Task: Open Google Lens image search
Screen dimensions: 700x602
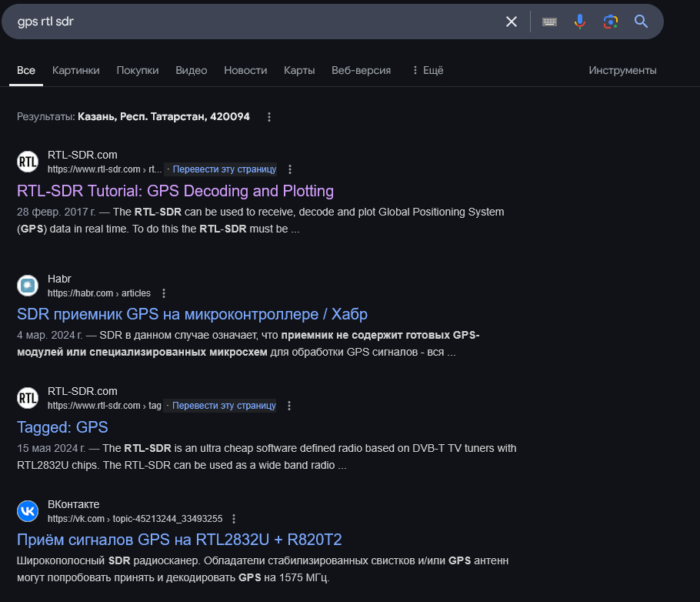Action: pos(610,22)
